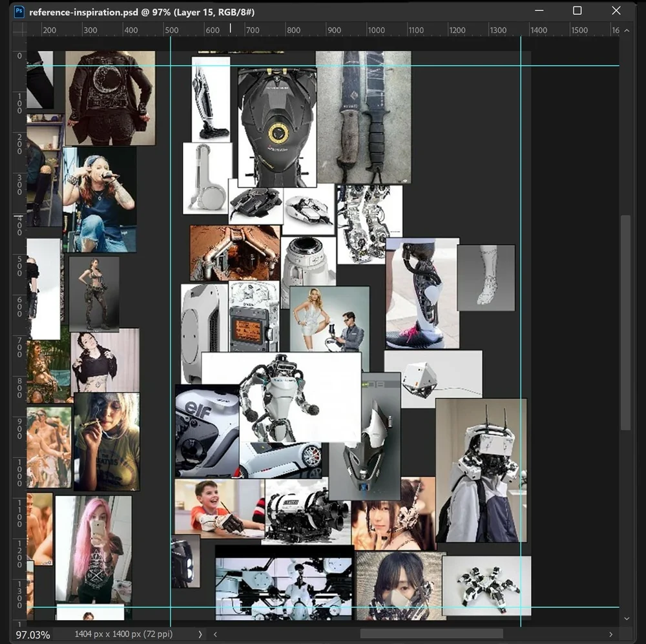Select the prosthetic leg with sneaker photo
Viewport: 646px width, 644px height.
pos(422,293)
